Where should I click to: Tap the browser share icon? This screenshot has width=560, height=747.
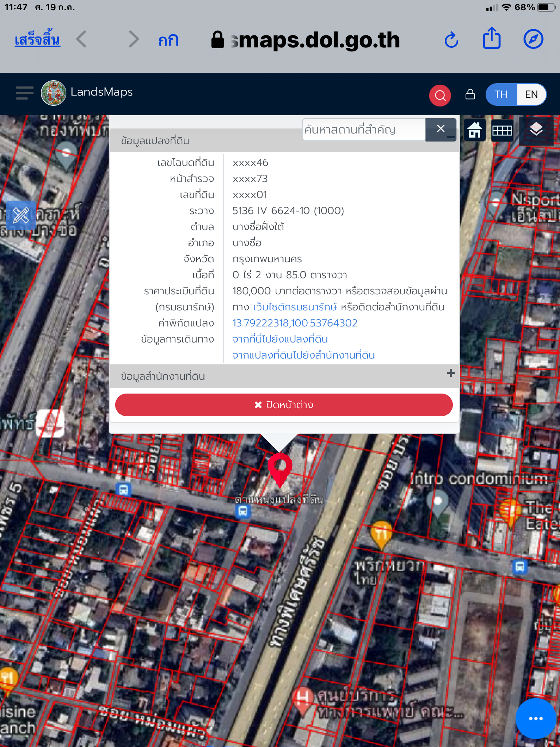point(491,39)
